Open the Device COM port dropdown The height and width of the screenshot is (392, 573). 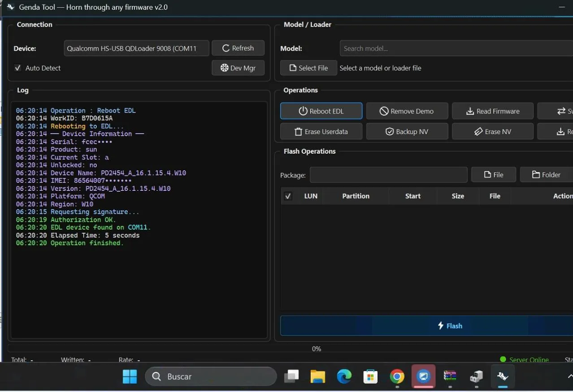pos(136,48)
